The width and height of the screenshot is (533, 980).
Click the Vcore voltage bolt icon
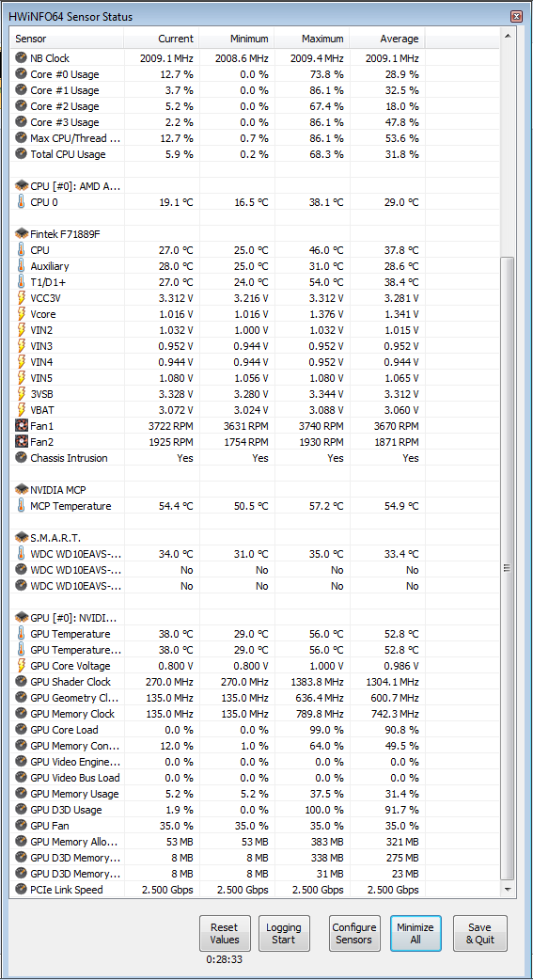22,314
